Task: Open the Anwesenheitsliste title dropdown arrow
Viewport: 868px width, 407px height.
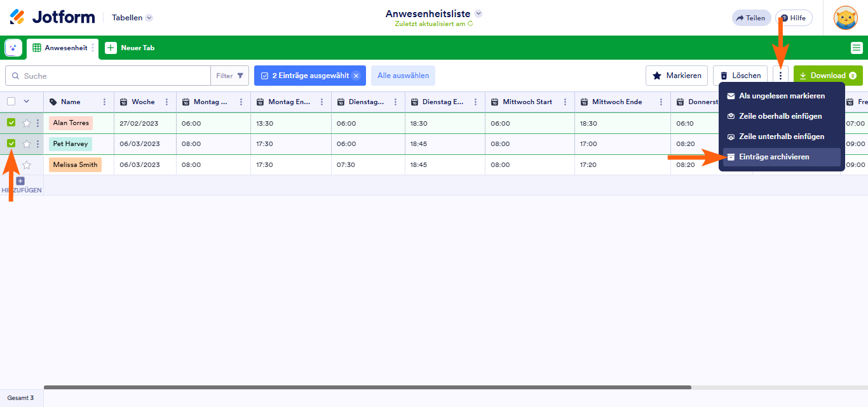Action: 478,13
